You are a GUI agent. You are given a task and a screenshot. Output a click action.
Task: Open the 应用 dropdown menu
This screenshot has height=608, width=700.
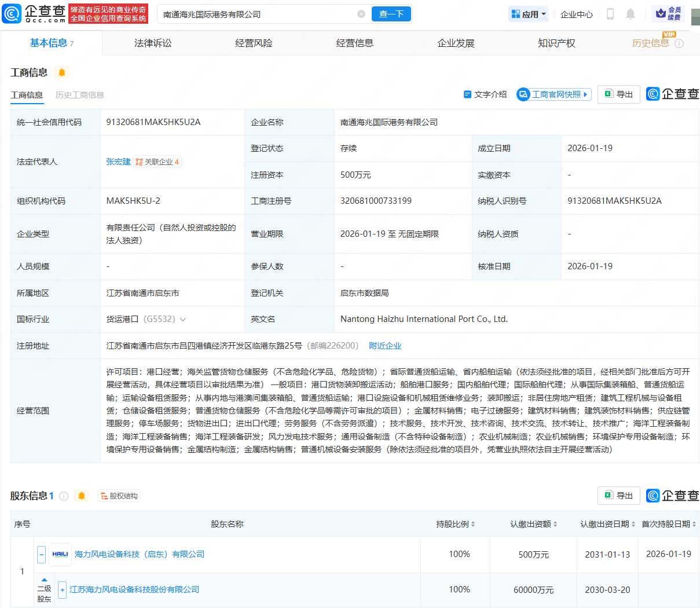528,14
